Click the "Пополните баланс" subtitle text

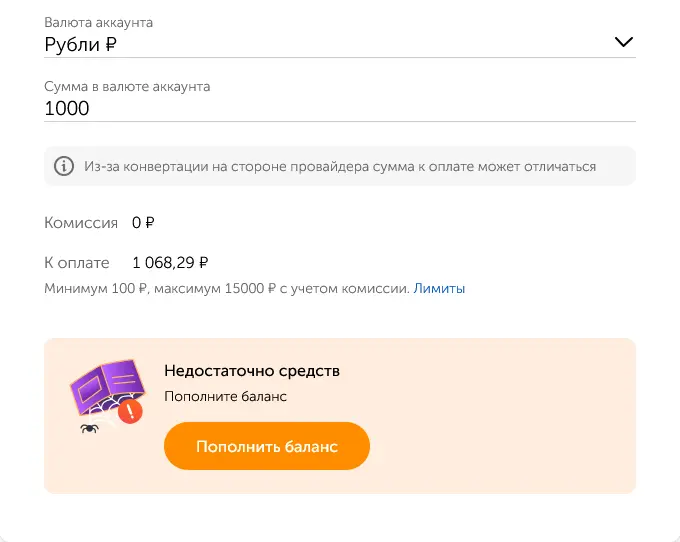click(225, 397)
